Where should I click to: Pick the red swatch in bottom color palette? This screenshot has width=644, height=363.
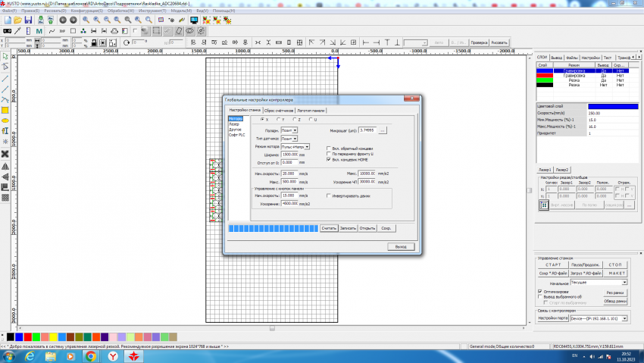[x=27, y=336]
